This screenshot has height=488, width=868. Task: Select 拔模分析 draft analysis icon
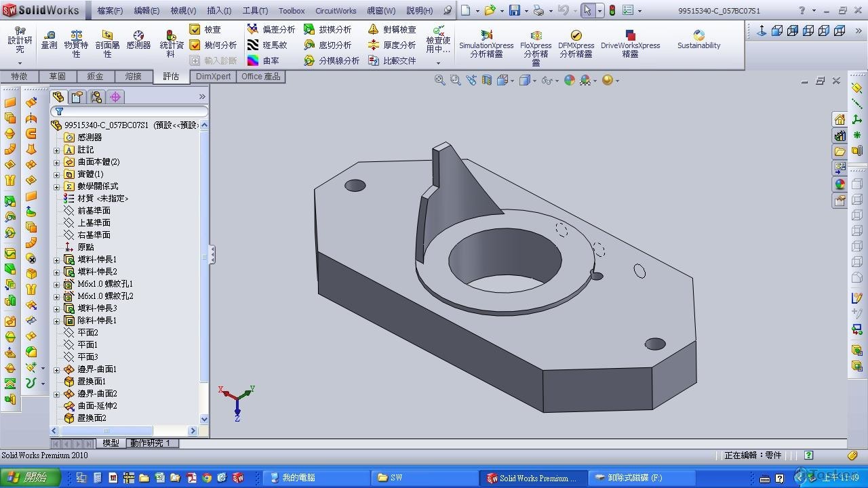(309, 29)
